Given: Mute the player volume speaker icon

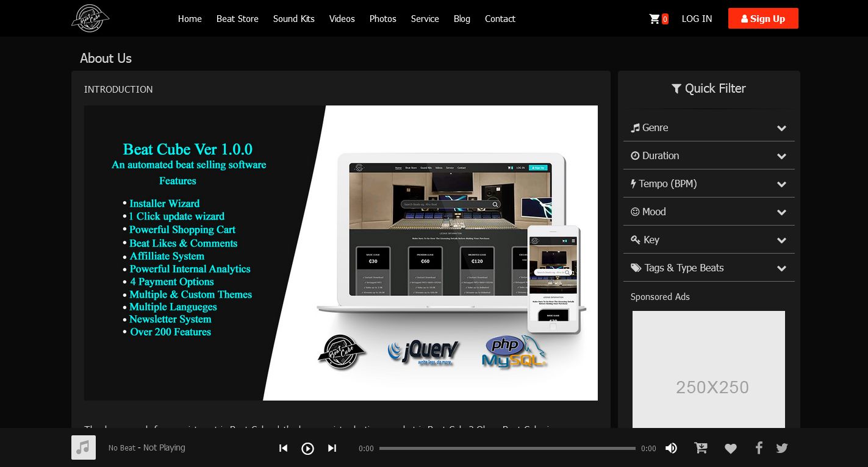Looking at the screenshot, I should 671,448.
